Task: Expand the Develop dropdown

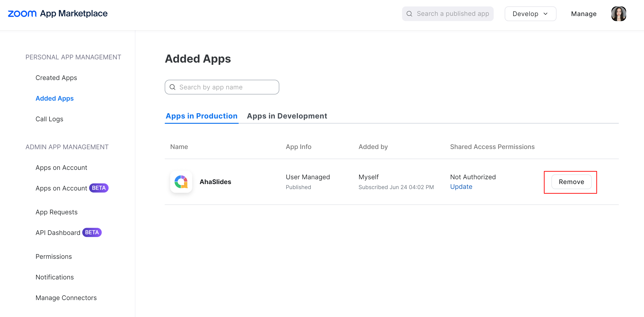Action: (530, 14)
